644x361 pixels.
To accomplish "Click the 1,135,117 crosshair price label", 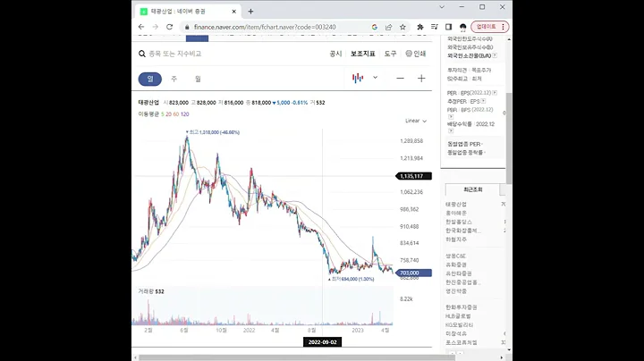I will pos(413,176).
